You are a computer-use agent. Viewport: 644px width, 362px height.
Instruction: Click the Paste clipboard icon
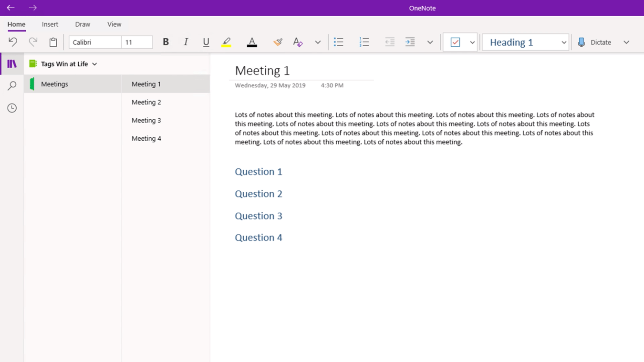coord(52,42)
